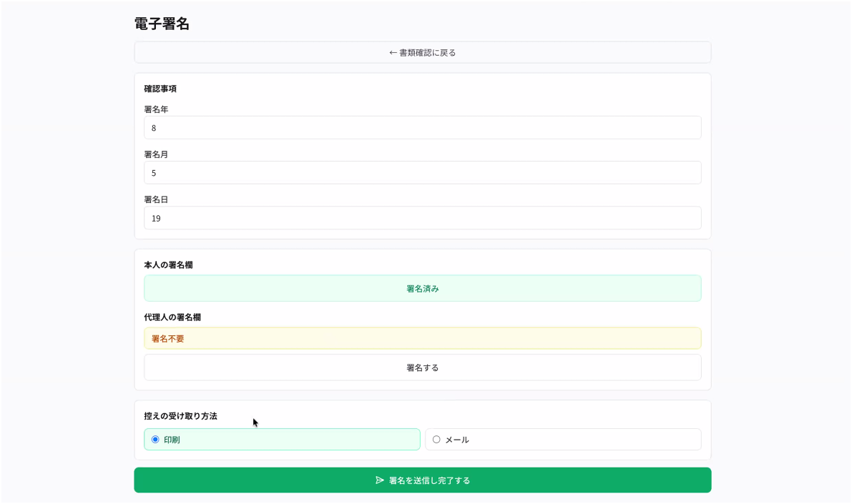Image resolution: width=852 pixels, height=504 pixels.
Task: Click the 署名する button for proxy
Action: coord(422,367)
